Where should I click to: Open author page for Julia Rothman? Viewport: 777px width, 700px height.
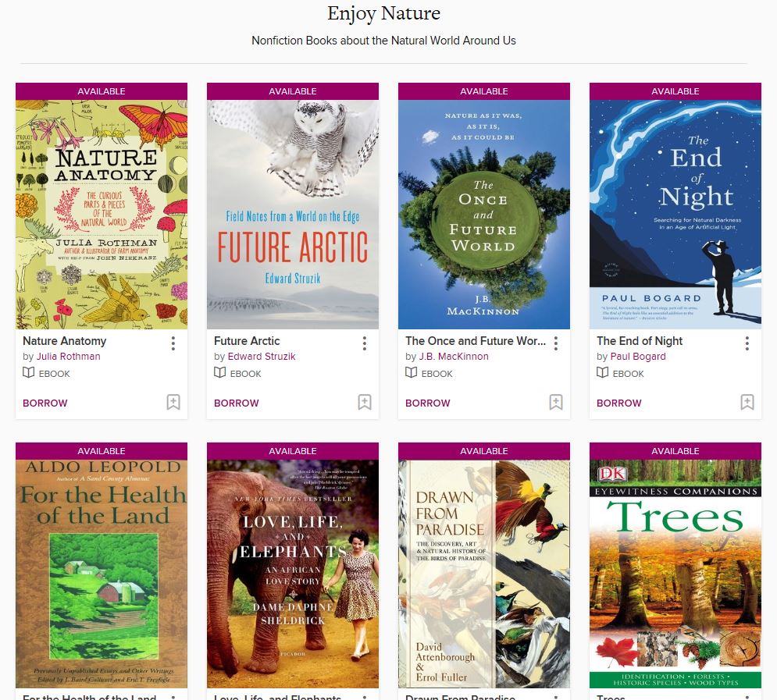(x=69, y=357)
